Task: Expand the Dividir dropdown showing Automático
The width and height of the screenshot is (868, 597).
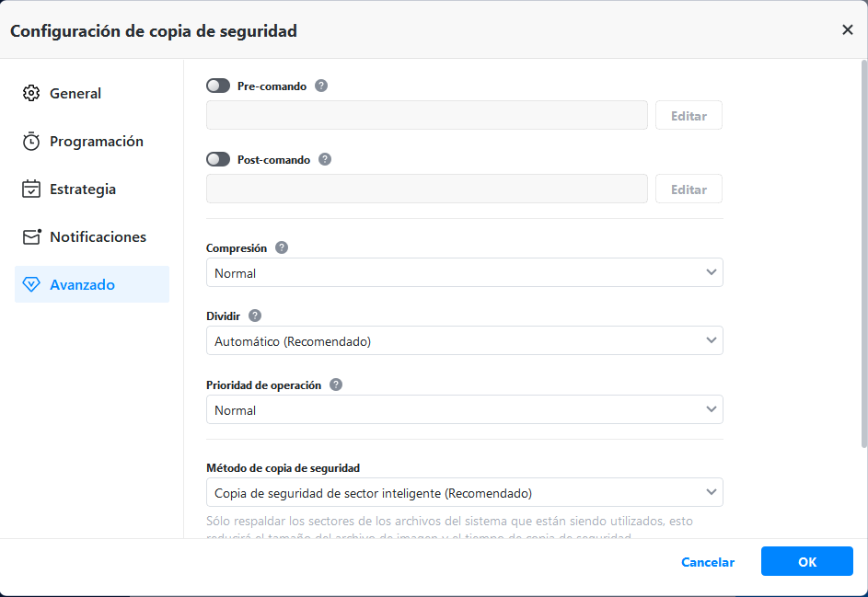Action: click(x=464, y=340)
